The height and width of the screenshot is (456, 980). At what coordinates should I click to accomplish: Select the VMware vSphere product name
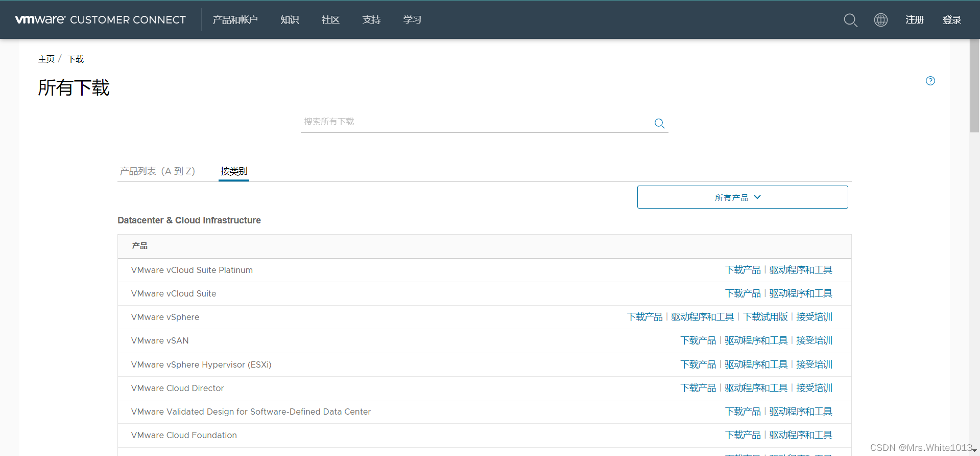tap(165, 317)
